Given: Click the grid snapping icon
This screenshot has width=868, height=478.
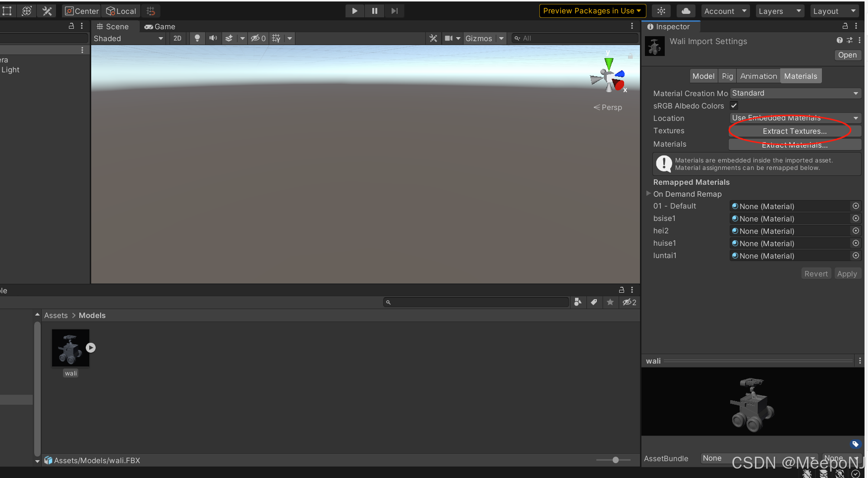Looking at the screenshot, I should (x=150, y=10).
